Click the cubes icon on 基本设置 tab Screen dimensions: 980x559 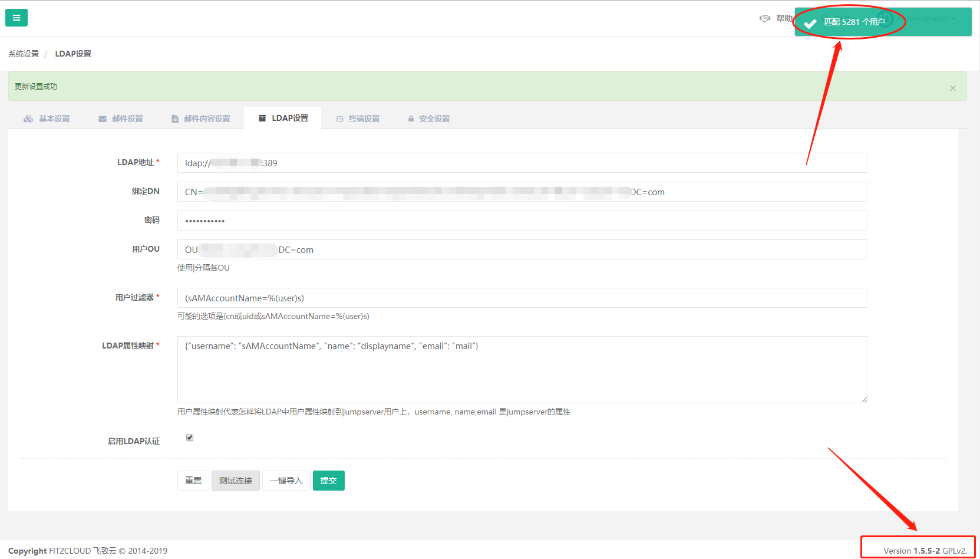pos(28,119)
